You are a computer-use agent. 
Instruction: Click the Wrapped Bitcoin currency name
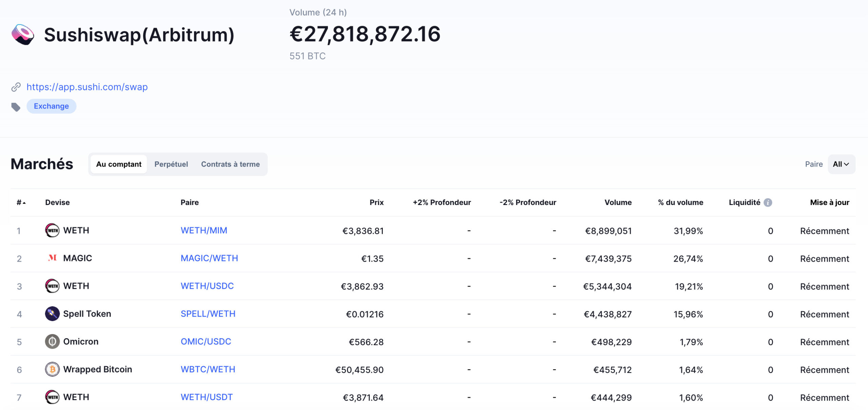[98, 370]
